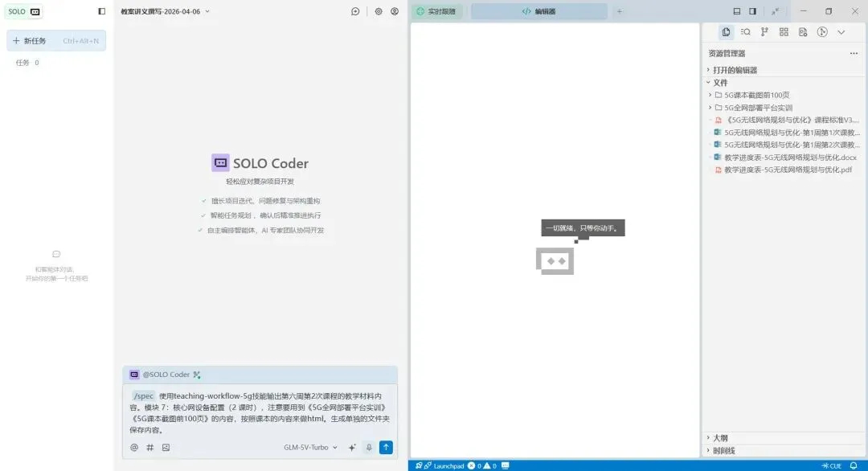
Task: Click into the prompt text input
Action: click(260, 413)
